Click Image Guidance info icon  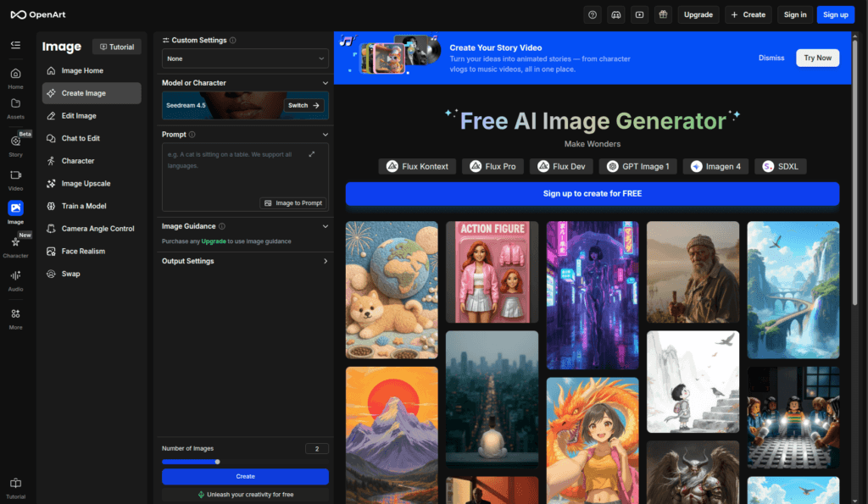[x=222, y=226]
